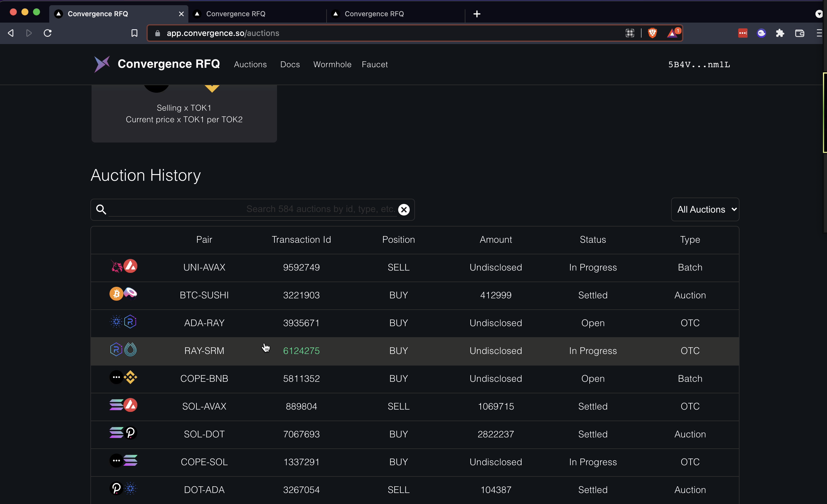The height and width of the screenshot is (504, 827).
Task: Click the reload page icon
Action: 48,33
